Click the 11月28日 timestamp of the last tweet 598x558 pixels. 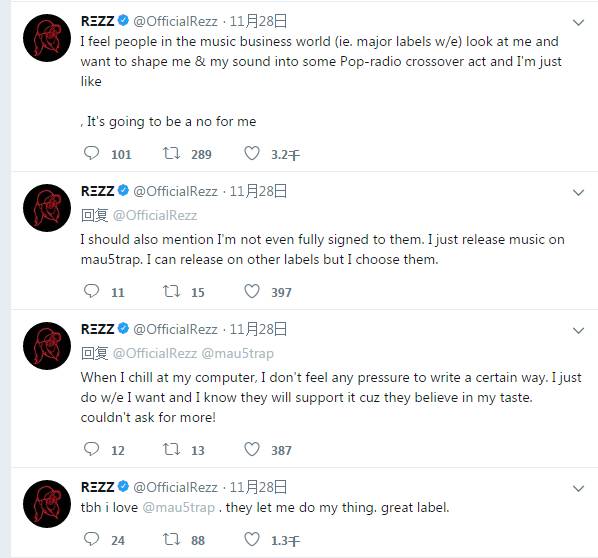258,487
